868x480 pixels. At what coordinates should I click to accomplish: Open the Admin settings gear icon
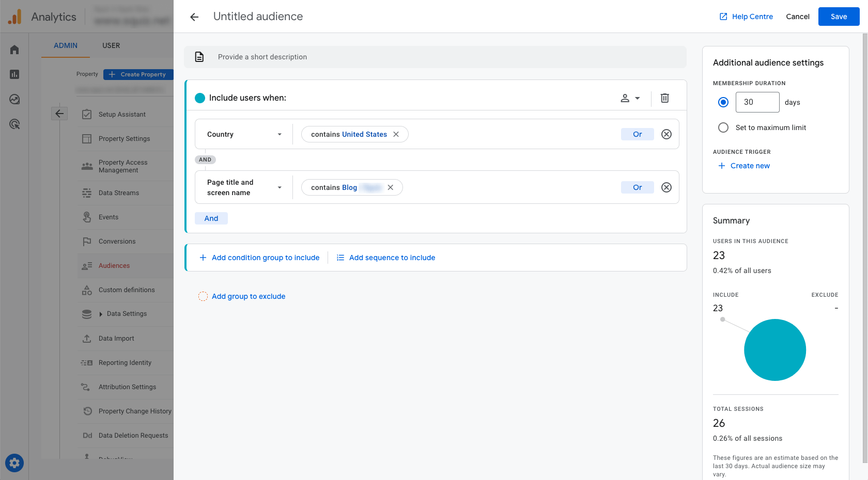[x=14, y=463]
